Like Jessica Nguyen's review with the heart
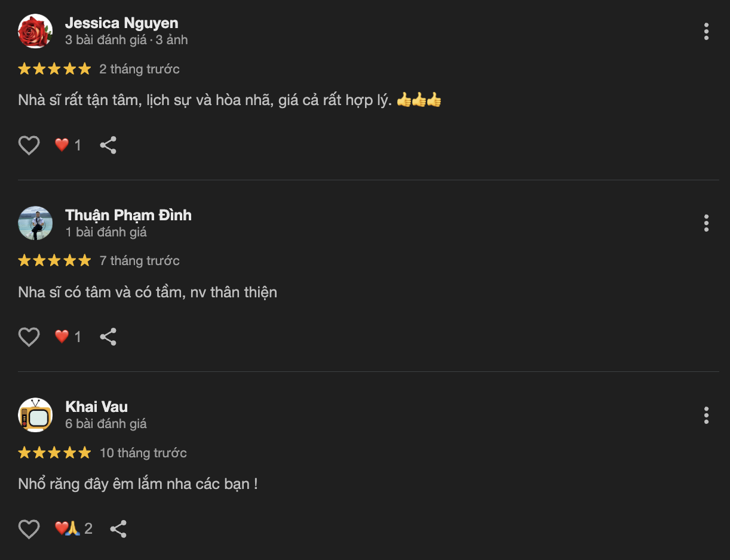The width and height of the screenshot is (730, 560). point(29,145)
